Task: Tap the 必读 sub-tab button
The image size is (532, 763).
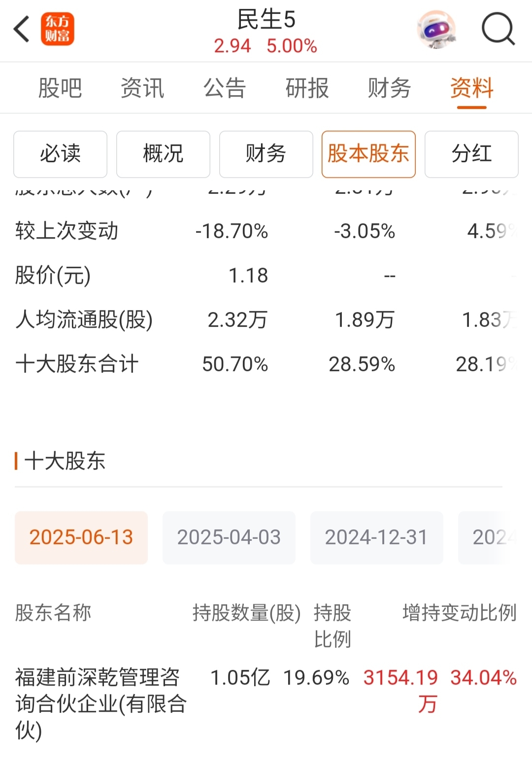Action: 60,154
